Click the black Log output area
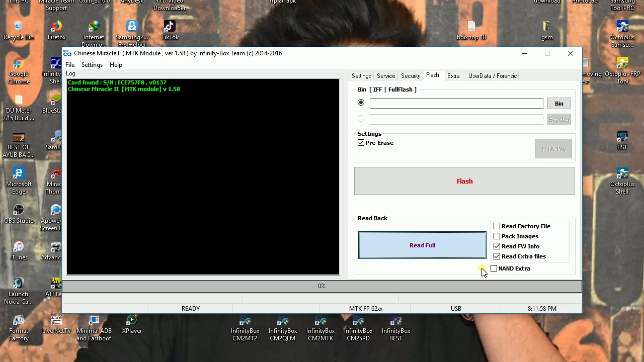Screen dimensions: 644x362 203,177
